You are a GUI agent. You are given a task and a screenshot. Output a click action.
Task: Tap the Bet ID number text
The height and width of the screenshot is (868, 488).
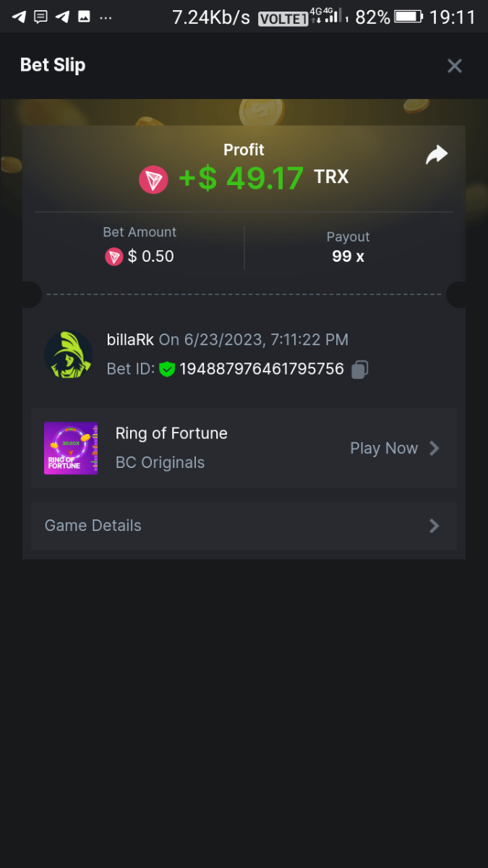pyautogui.click(x=261, y=369)
